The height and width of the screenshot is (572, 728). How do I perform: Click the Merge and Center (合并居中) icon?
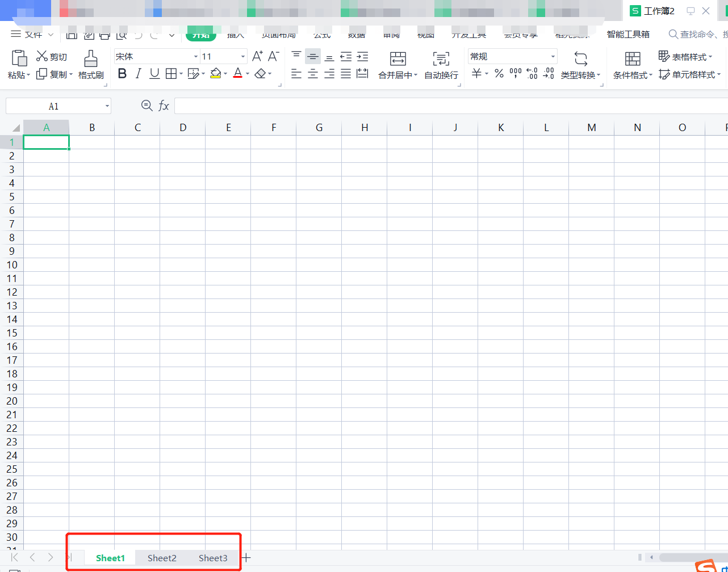tap(398, 58)
